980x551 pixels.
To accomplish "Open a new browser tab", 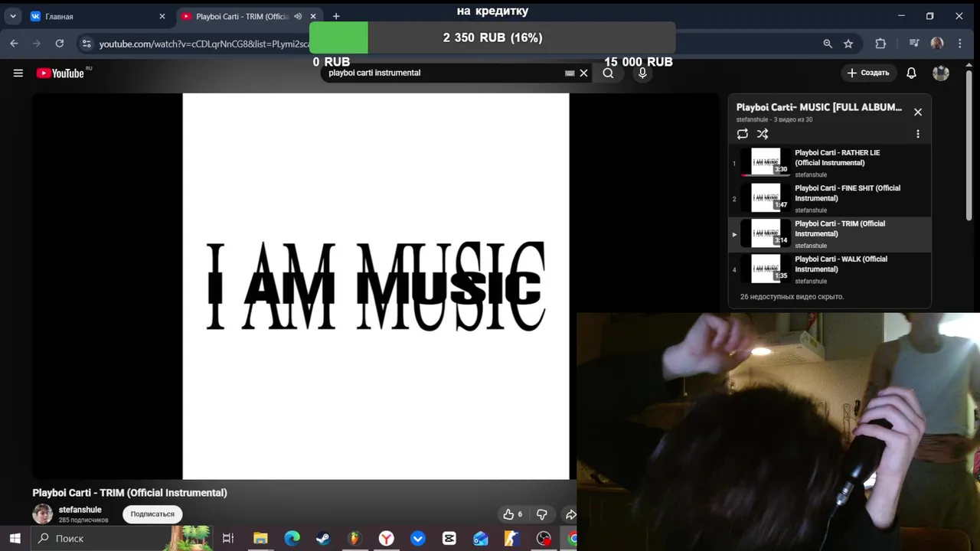I will click(x=335, y=16).
